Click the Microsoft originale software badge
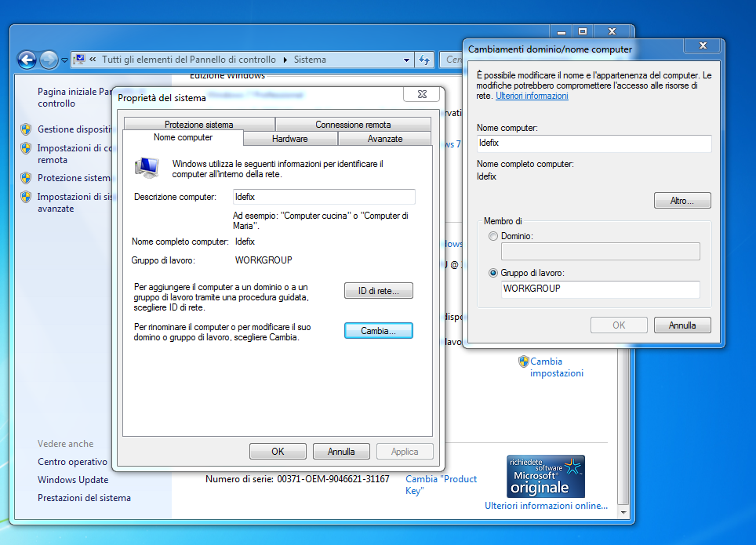Viewport: 756px width, 545px height. tap(545, 476)
